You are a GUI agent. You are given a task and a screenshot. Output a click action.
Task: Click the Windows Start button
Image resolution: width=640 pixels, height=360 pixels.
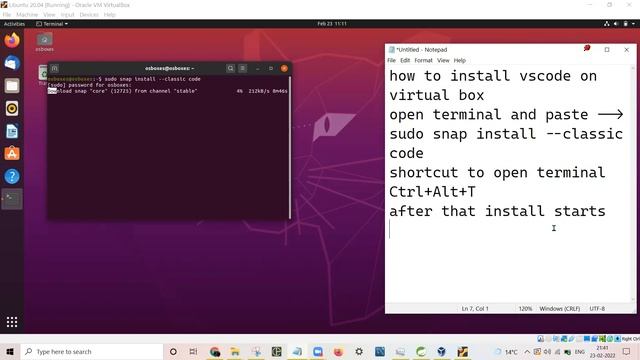coord(10,351)
